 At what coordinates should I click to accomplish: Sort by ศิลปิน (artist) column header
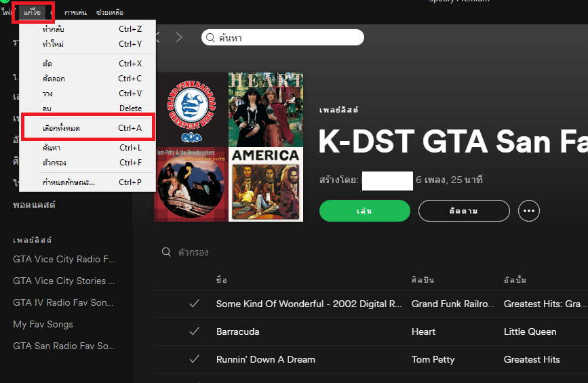click(423, 280)
